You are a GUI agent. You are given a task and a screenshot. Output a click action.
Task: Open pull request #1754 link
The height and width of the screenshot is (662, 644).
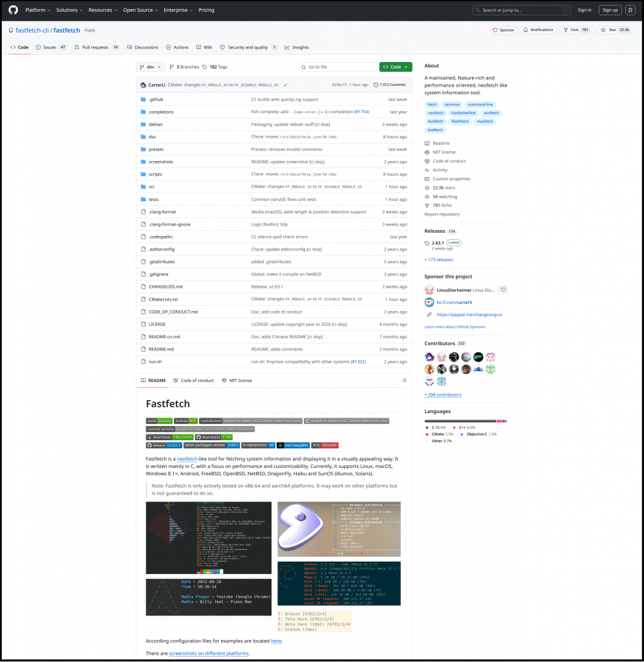361,112
